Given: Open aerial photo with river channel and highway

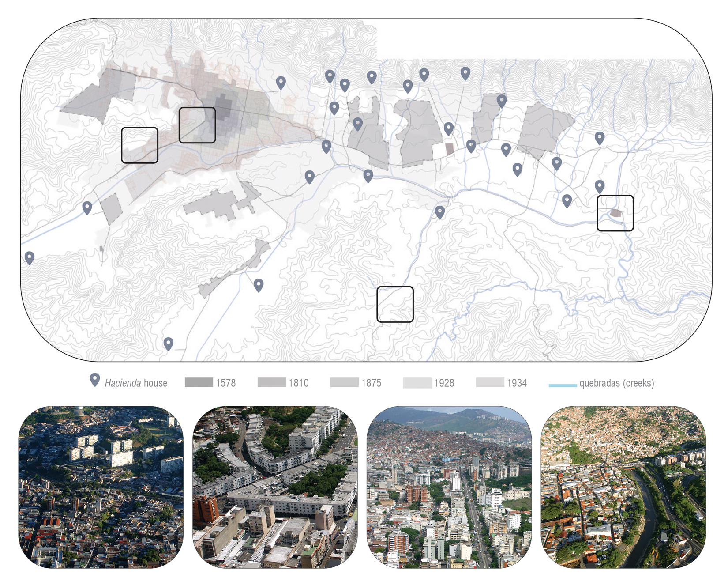Looking at the screenshot, I should tap(623, 487).
